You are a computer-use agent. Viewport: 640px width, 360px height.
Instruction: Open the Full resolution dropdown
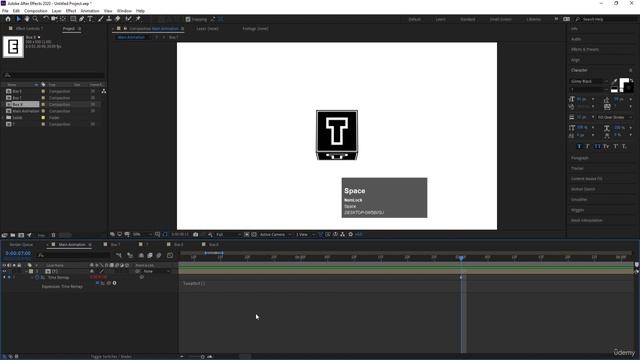(229, 235)
